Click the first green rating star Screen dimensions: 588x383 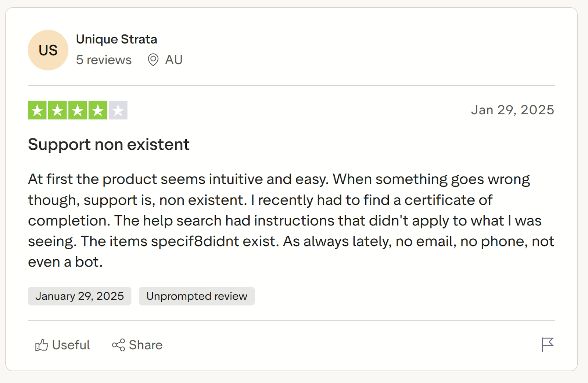tap(37, 110)
